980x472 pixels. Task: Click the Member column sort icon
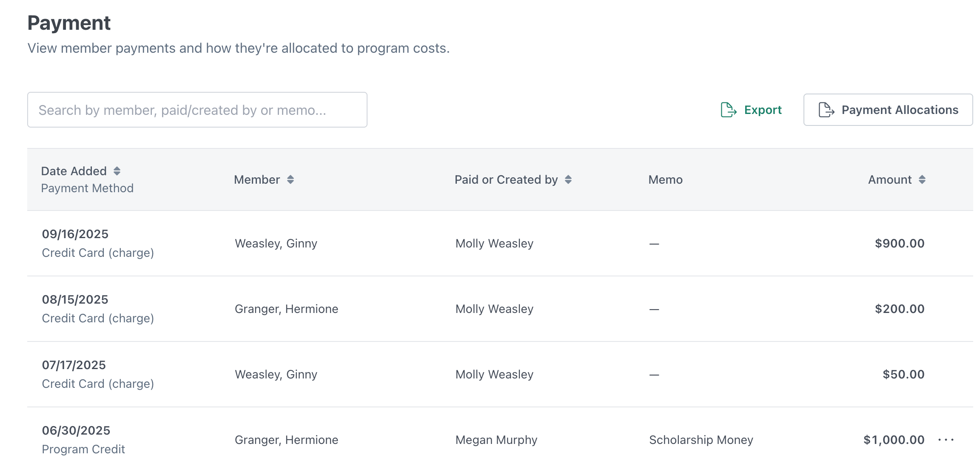291,179
